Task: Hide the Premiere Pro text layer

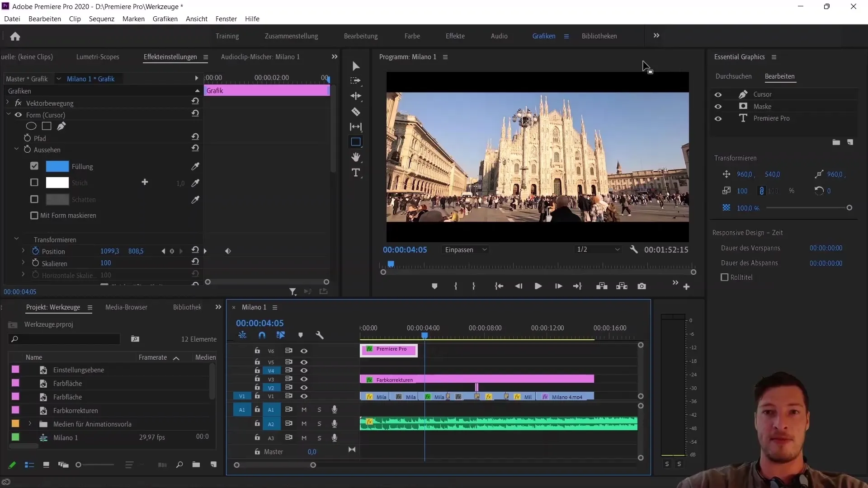Action: point(718,119)
